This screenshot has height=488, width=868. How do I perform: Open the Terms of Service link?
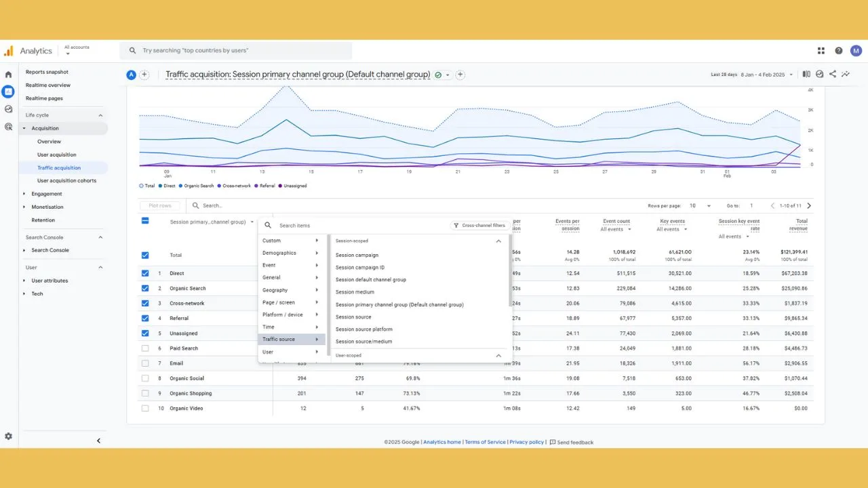[x=485, y=442]
